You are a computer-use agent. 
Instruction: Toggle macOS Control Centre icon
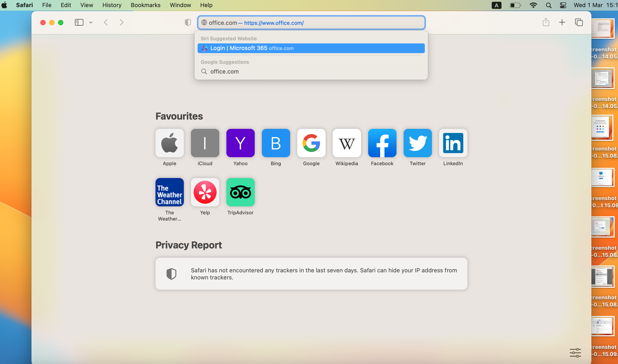pyautogui.click(x=563, y=5)
